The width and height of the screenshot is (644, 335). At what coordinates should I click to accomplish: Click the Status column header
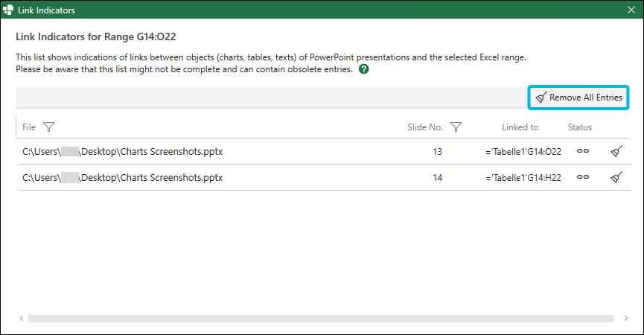click(579, 127)
